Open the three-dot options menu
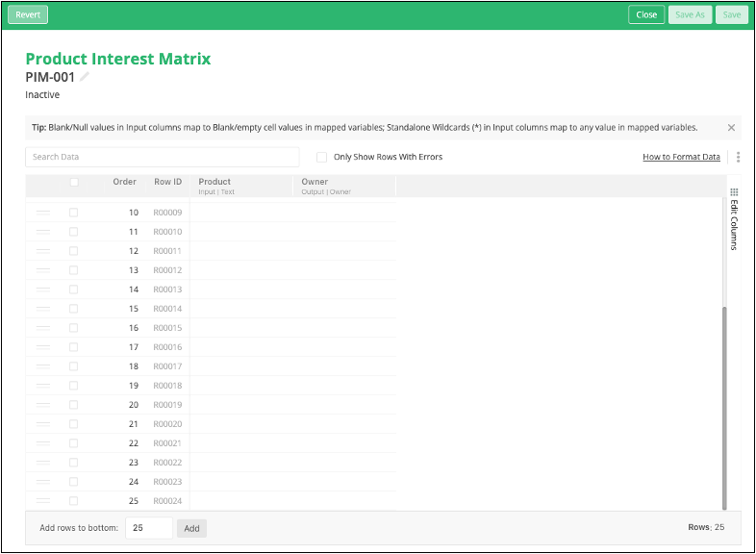This screenshot has width=756, height=554. click(x=738, y=157)
